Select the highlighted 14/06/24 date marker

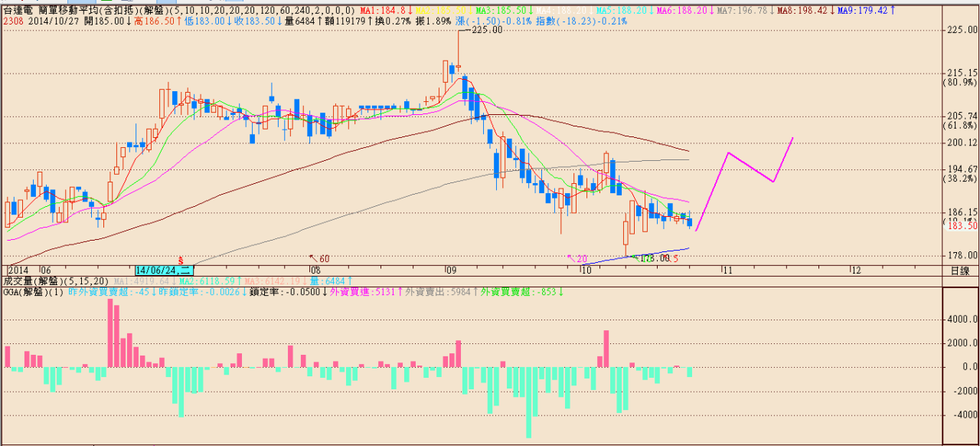pyautogui.click(x=165, y=271)
